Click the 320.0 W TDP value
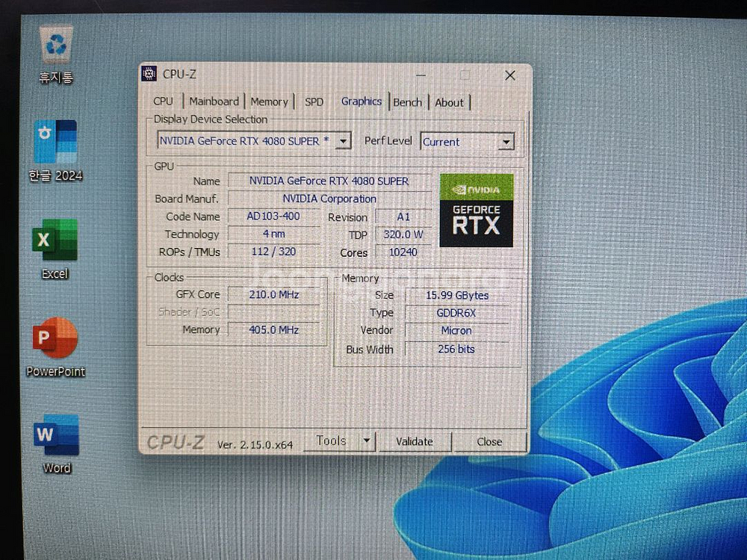The width and height of the screenshot is (747, 560). (x=403, y=234)
